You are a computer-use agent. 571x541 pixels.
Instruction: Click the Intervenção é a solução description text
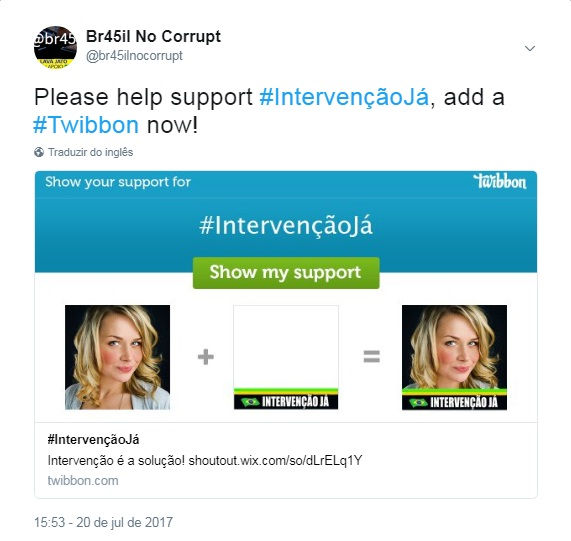pos(205,461)
